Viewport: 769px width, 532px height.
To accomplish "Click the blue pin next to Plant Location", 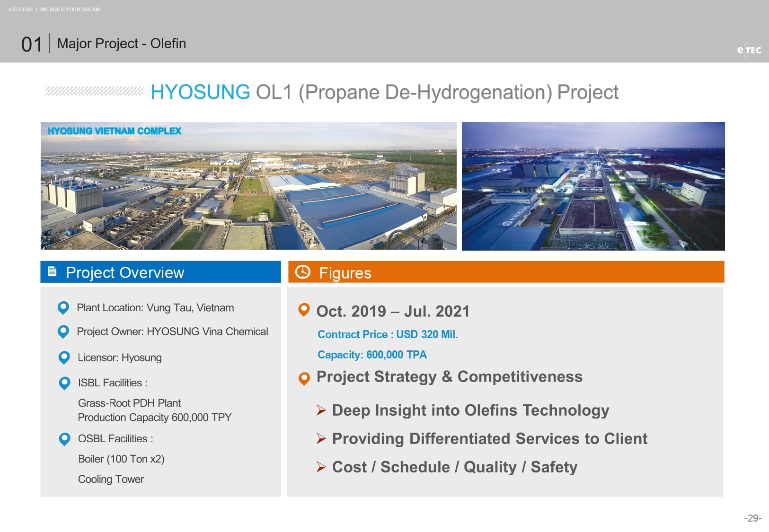I will coord(63,308).
